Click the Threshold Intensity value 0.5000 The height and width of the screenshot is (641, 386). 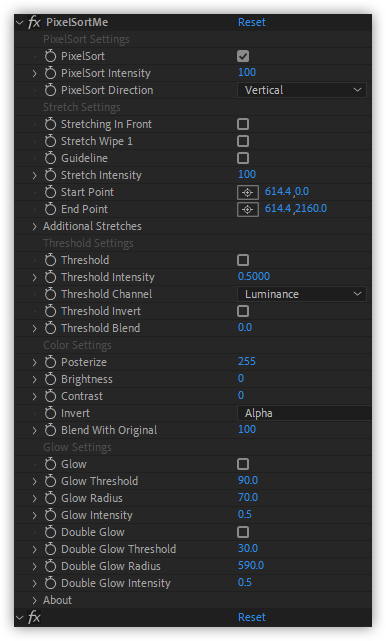pyautogui.click(x=254, y=276)
